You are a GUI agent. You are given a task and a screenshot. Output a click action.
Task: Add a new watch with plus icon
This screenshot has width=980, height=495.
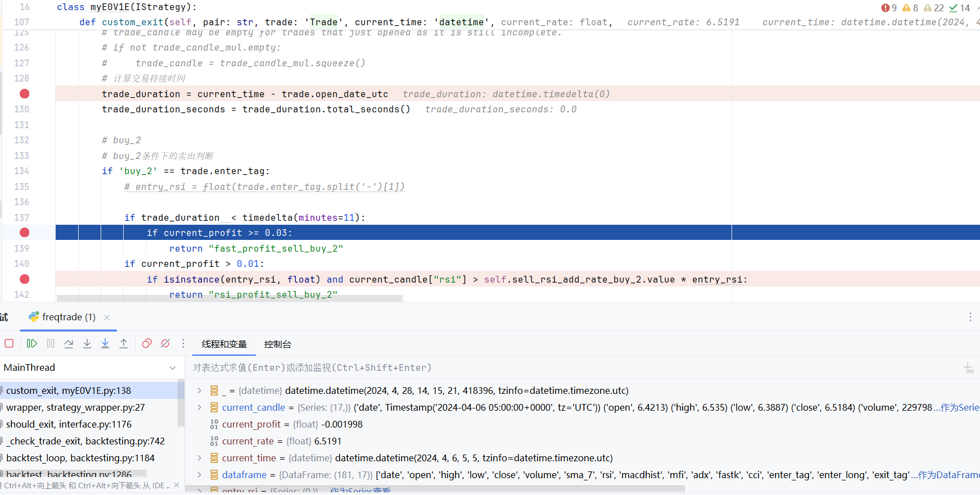[x=968, y=368]
